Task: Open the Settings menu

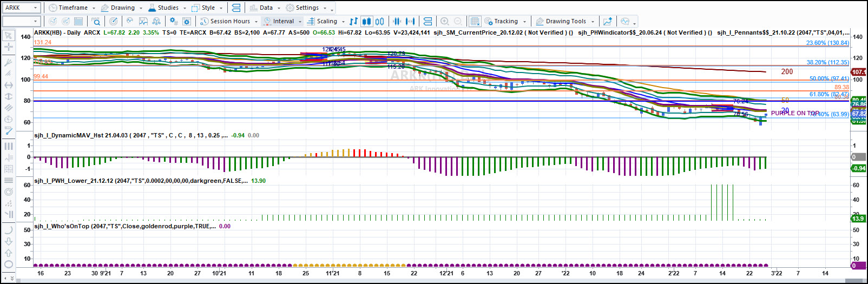Action: tap(306, 8)
